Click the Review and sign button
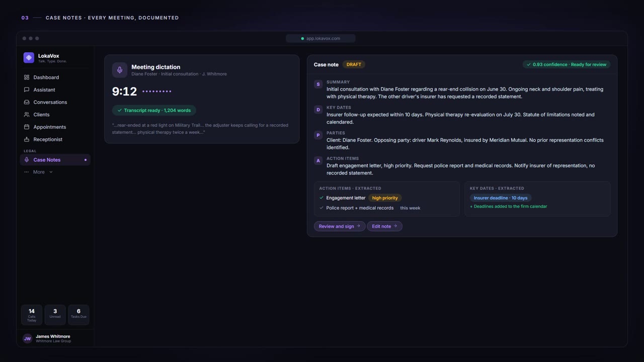This screenshot has width=644, height=362. [340, 226]
